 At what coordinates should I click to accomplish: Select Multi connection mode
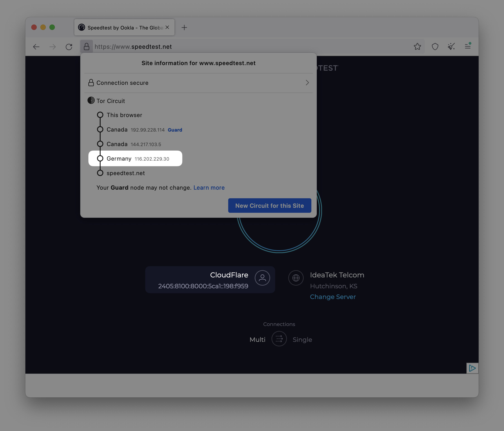tap(257, 339)
